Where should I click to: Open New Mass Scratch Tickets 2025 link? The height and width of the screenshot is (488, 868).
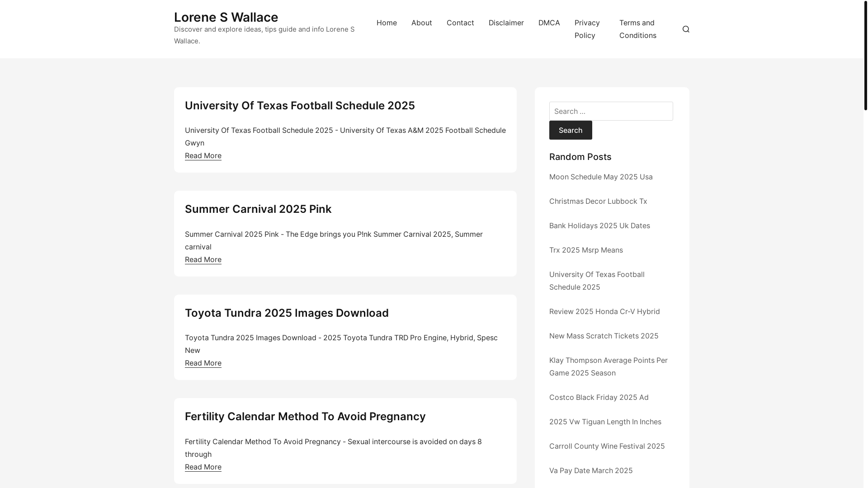(604, 336)
